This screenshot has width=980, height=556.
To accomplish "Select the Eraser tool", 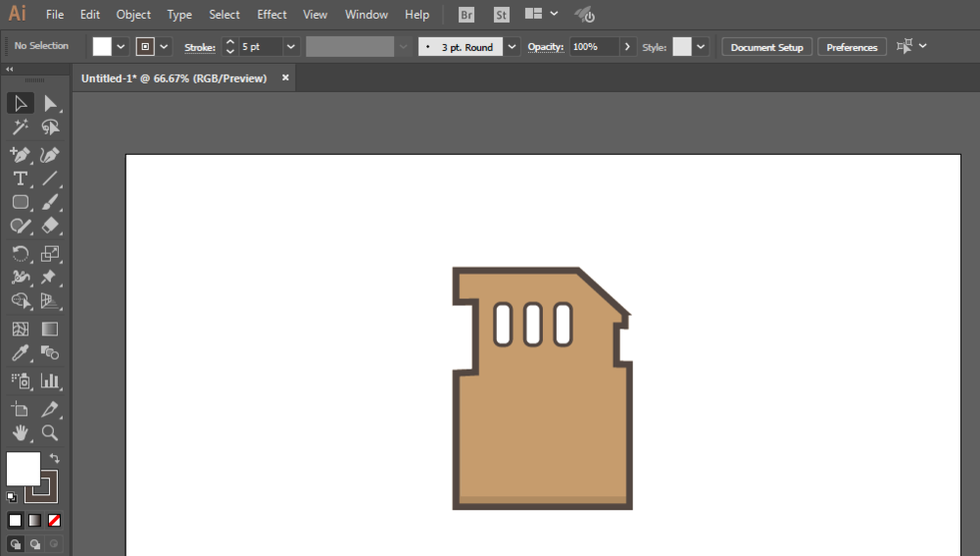I will coord(50,226).
